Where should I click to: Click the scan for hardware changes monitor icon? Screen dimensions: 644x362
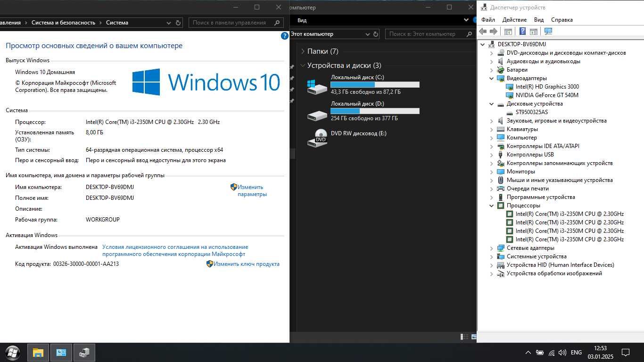coord(548,31)
